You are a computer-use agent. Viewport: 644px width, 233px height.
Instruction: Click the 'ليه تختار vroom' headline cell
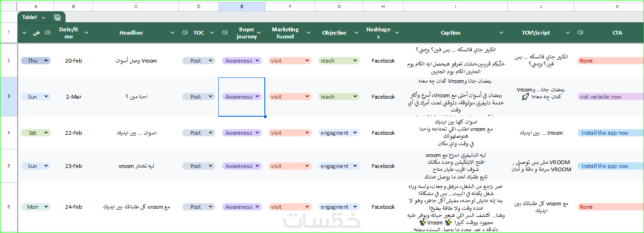[136, 166]
